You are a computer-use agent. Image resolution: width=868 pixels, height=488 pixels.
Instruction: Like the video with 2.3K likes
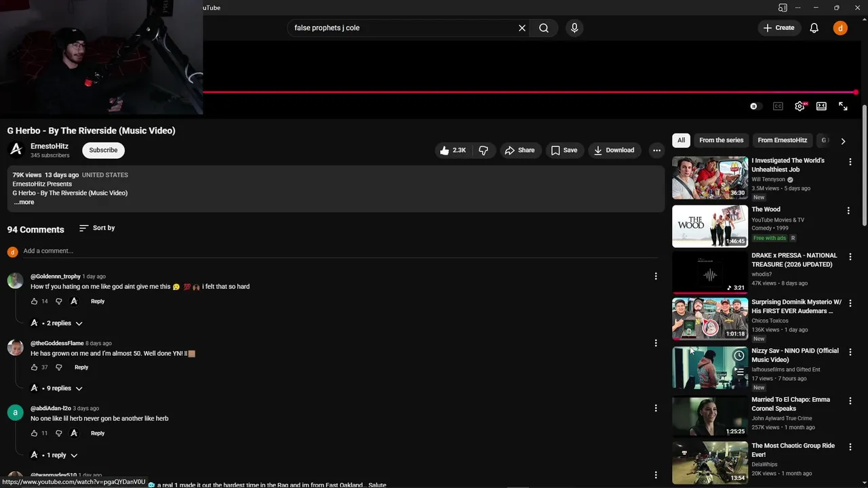point(453,150)
